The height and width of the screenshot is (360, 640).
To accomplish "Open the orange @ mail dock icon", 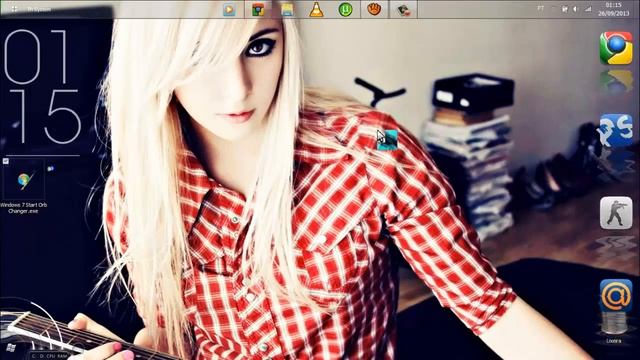I will [616, 296].
